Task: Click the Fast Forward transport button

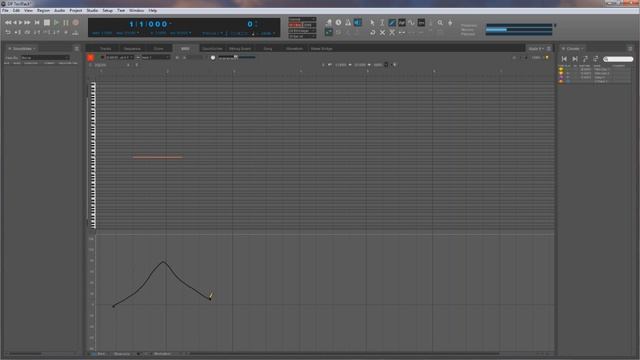Action: [27, 23]
